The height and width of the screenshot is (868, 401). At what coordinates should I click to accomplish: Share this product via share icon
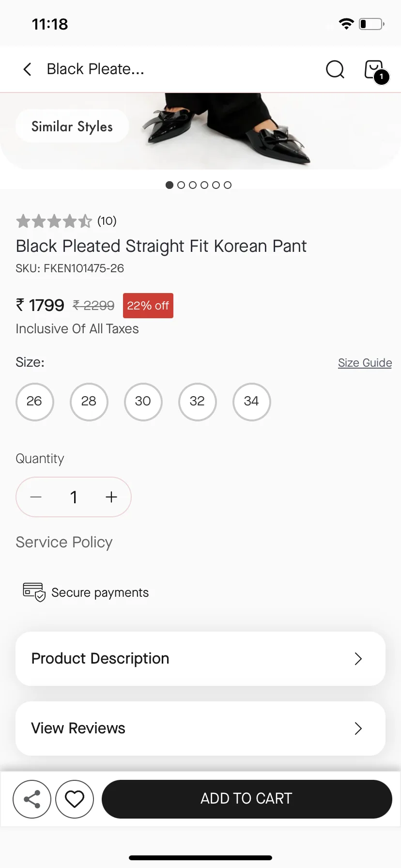[x=32, y=799]
